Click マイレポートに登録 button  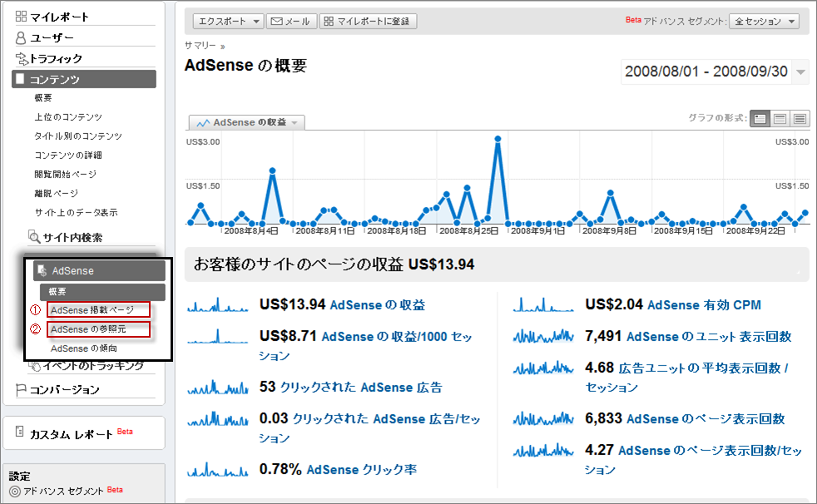368,22
